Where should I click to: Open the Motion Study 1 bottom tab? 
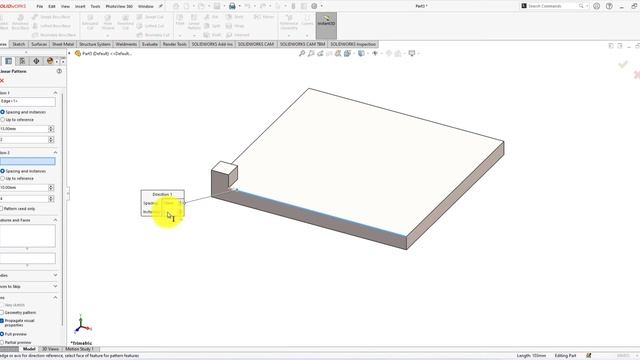(79, 349)
